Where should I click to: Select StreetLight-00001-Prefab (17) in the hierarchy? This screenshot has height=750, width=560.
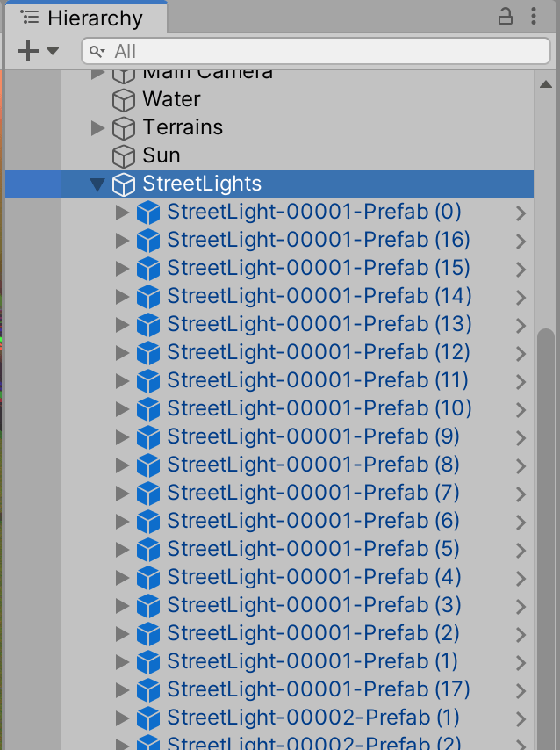[x=319, y=689]
